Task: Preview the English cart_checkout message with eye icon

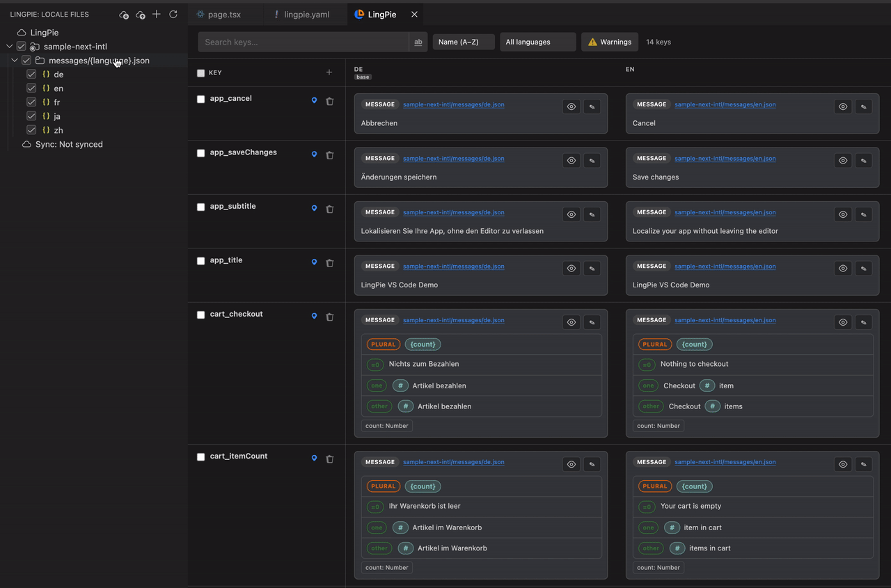Action: click(843, 322)
